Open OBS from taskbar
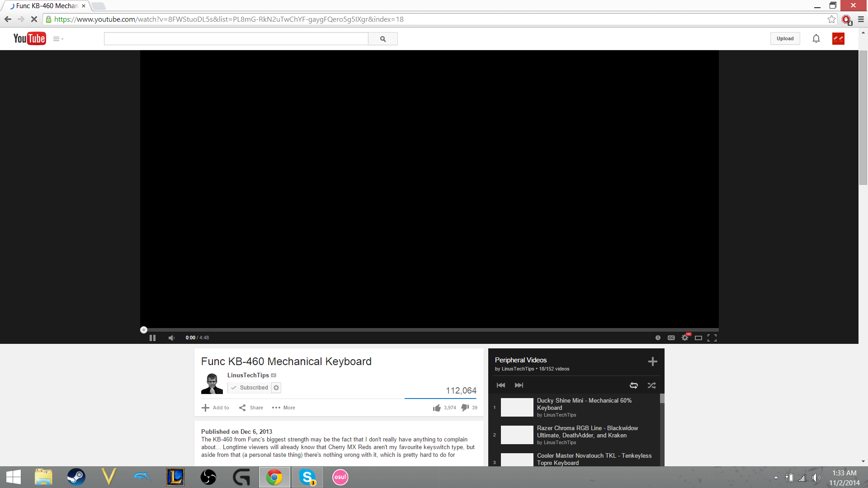This screenshot has height=488, width=868. pos(208,477)
